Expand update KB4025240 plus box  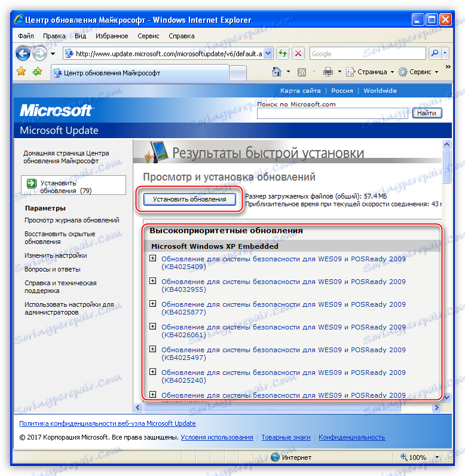click(153, 372)
